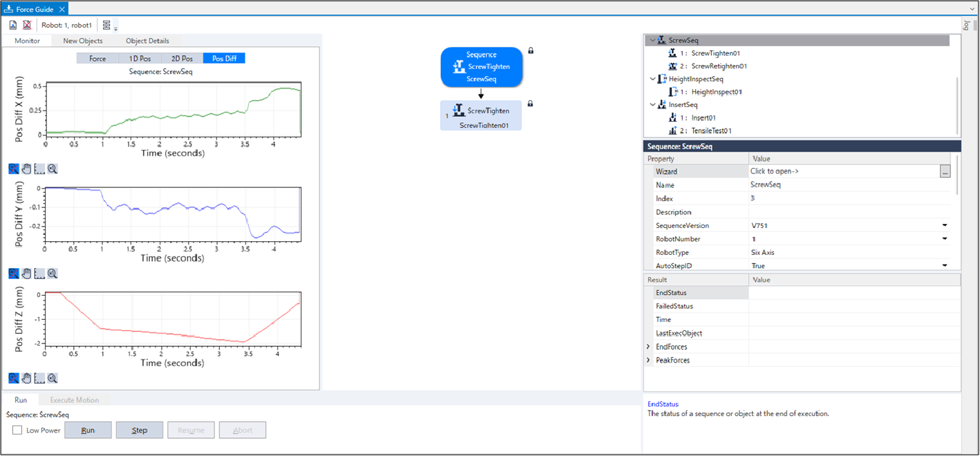Screen dimensions: 980x456
Task: Select TensileTest01 in the sequence tree
Action: click(x=711, y=131)
